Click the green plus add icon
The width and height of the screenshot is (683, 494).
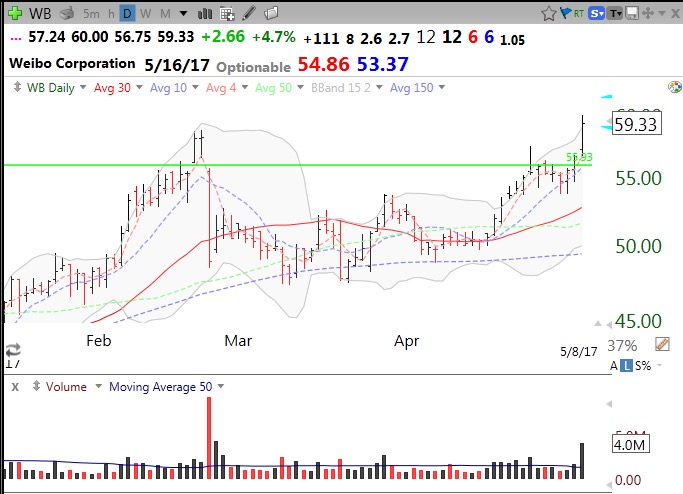[x=15, y=13]
